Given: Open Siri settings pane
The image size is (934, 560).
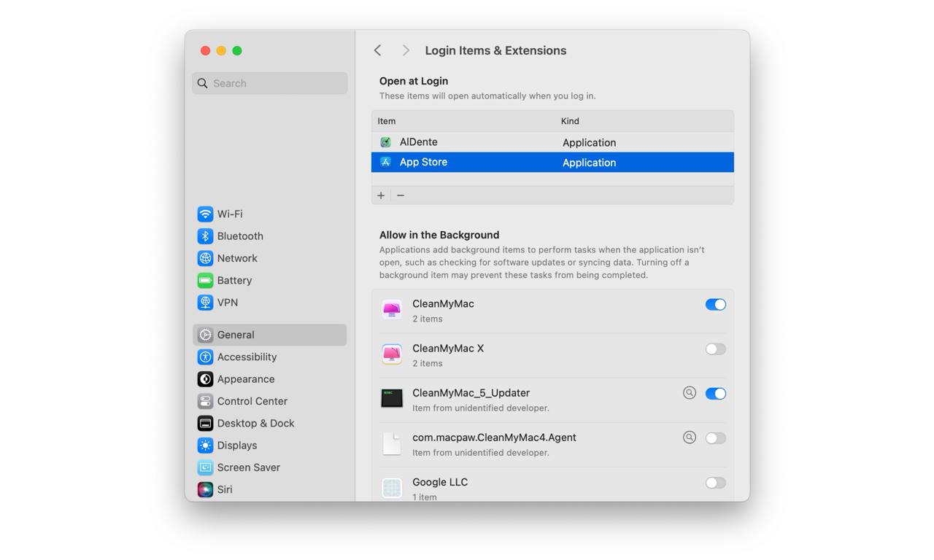Looking at the screenshot, I should [x=269, y=489].
